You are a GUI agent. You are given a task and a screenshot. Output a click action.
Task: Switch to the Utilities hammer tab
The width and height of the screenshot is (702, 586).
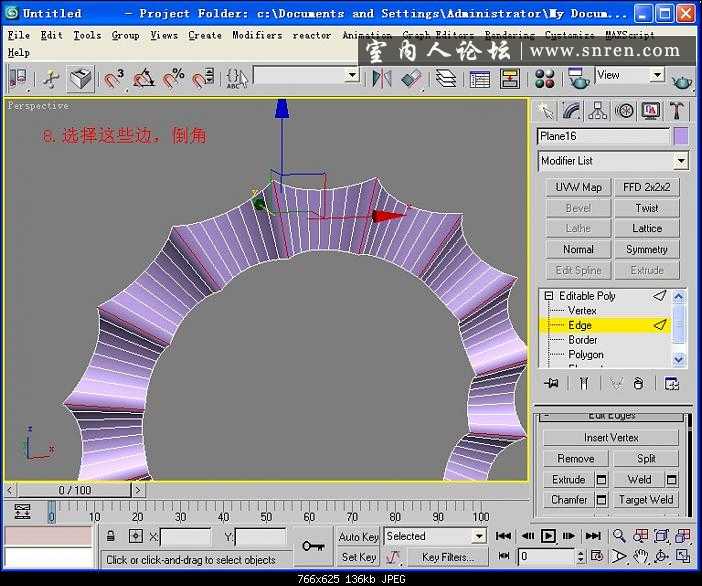click(x=678, y=111)
